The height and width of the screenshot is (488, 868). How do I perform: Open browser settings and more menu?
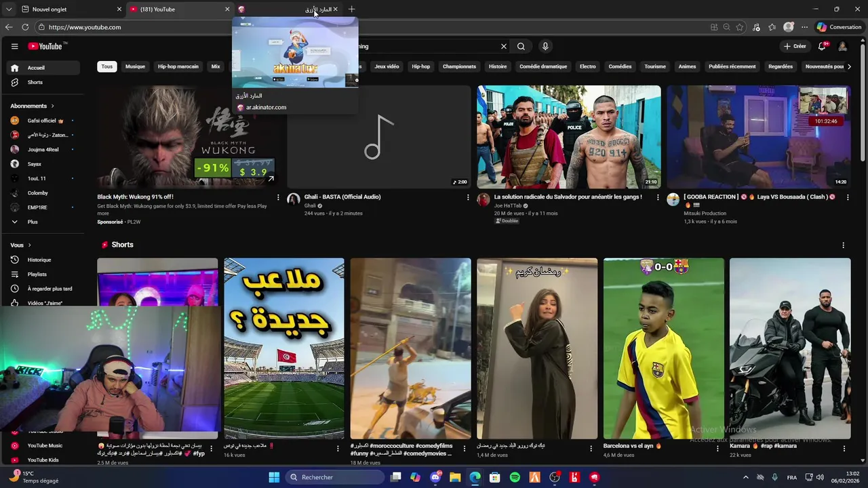click(804, 27)
